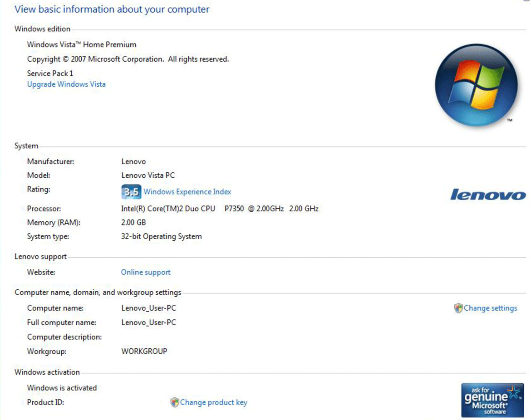Click the model value Lenovo Vista PC
The width and height of the screenshot is (531, 420).
[148, 176]
